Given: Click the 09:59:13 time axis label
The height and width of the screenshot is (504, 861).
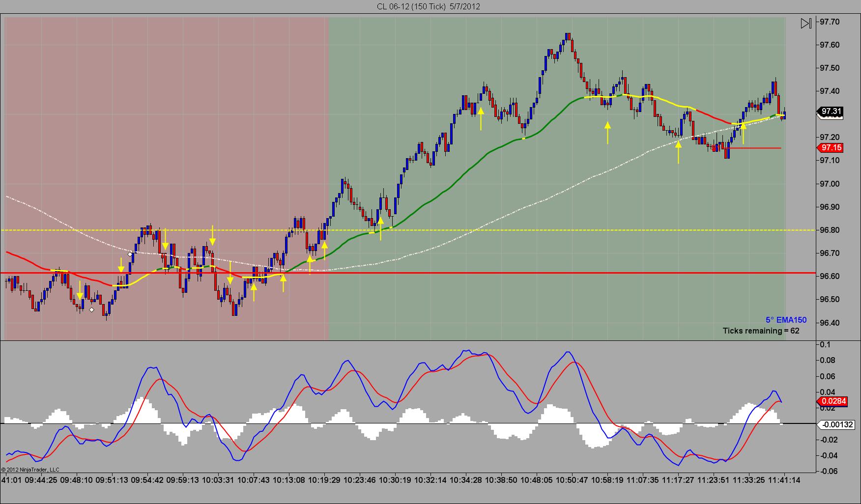Looking at the screenshot, I should click(183, 479).
